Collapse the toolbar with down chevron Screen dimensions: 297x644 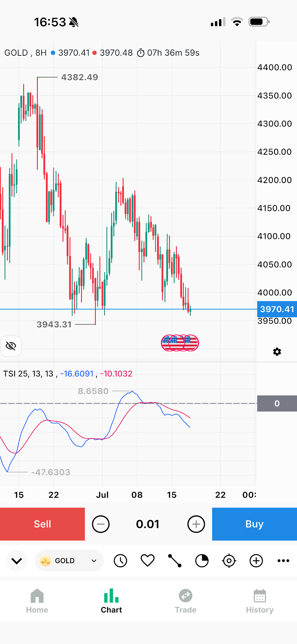pos(17,561)
